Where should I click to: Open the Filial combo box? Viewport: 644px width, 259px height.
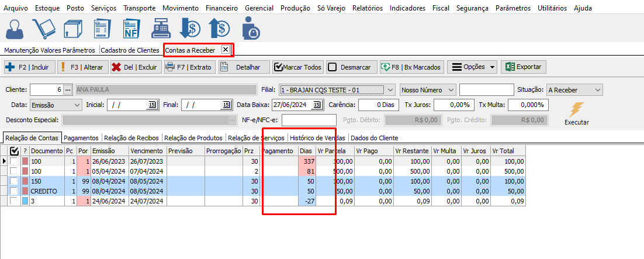point(390,90)
